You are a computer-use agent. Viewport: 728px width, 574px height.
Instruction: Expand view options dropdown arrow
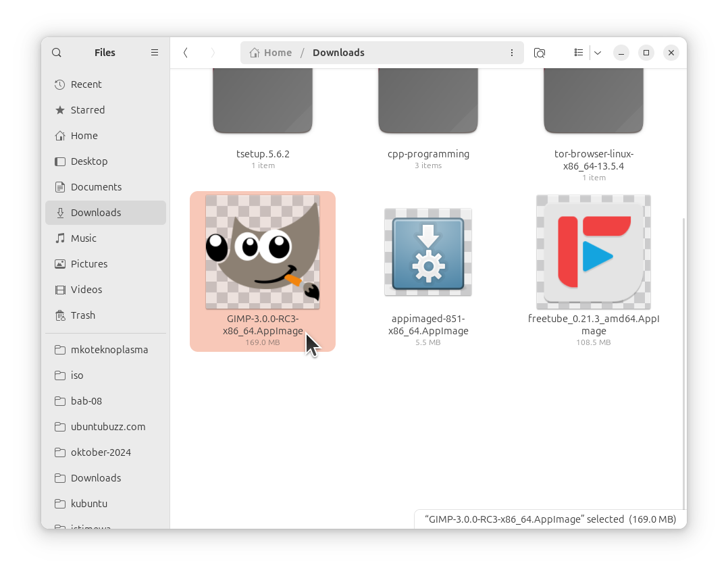598,53
